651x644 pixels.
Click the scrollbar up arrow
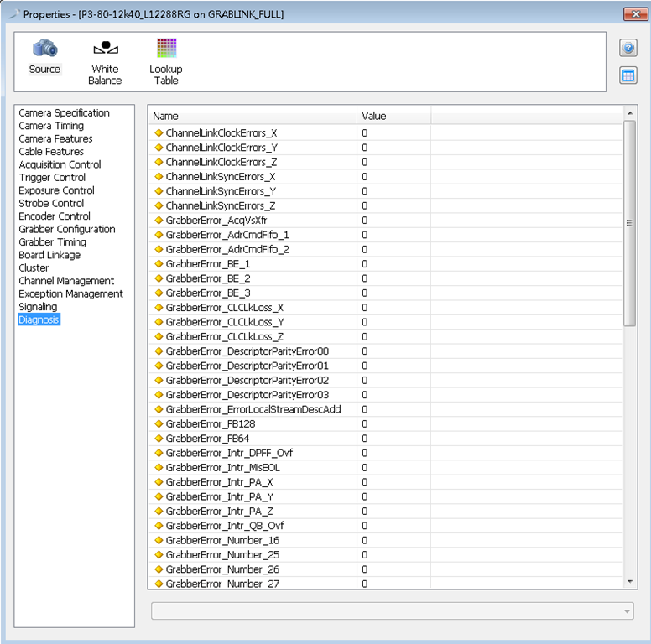point(630,113)
